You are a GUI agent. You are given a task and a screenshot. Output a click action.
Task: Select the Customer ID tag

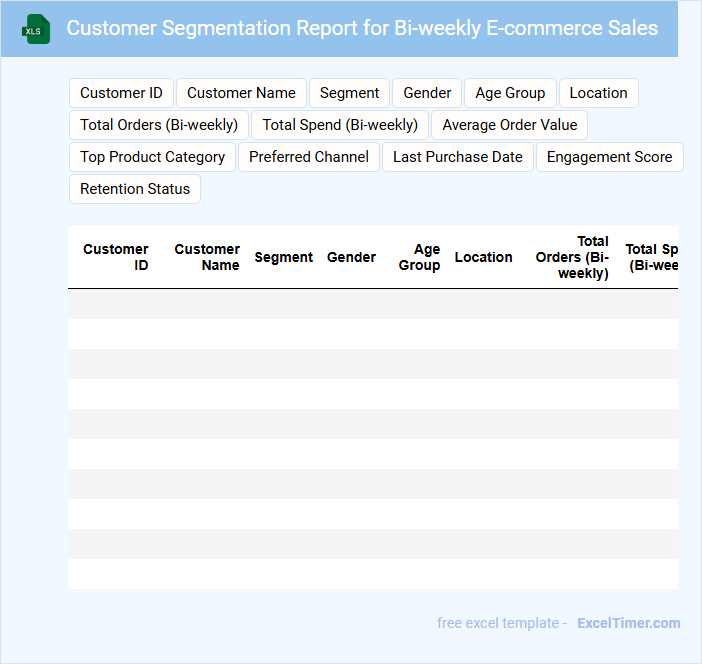tap(121, 93)
